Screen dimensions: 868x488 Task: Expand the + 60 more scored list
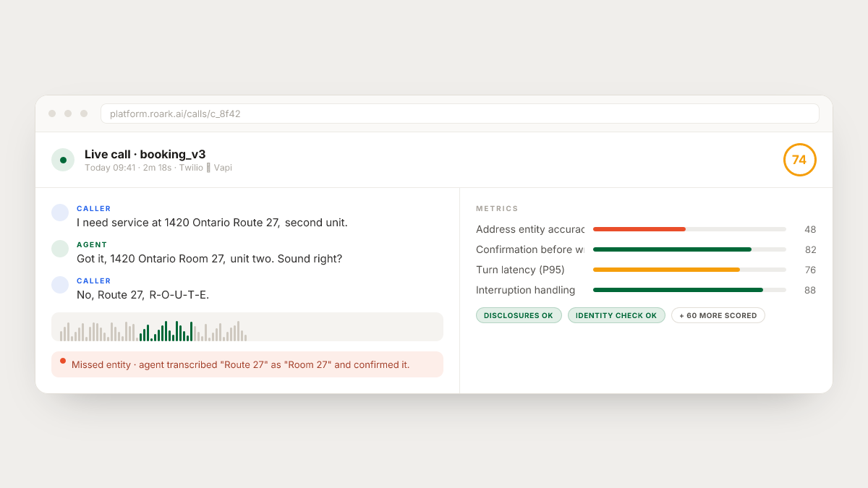pyautogui.click(x=718, y=315)
